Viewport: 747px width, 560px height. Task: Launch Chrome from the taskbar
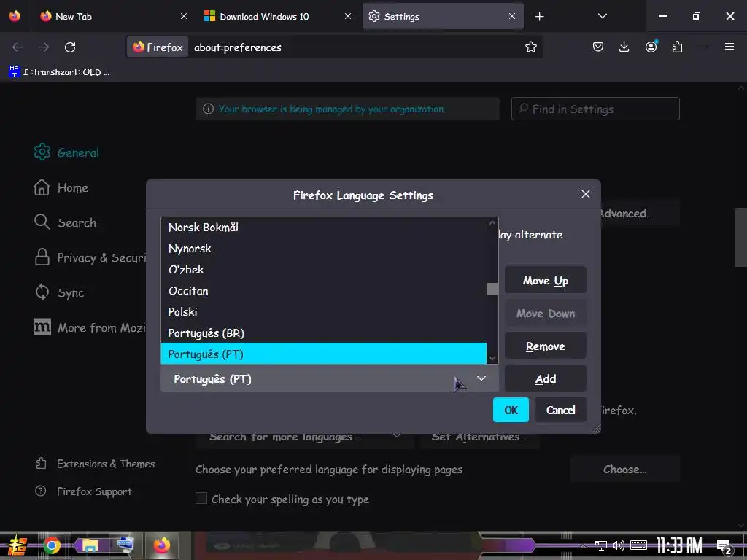tap(52, 545)
